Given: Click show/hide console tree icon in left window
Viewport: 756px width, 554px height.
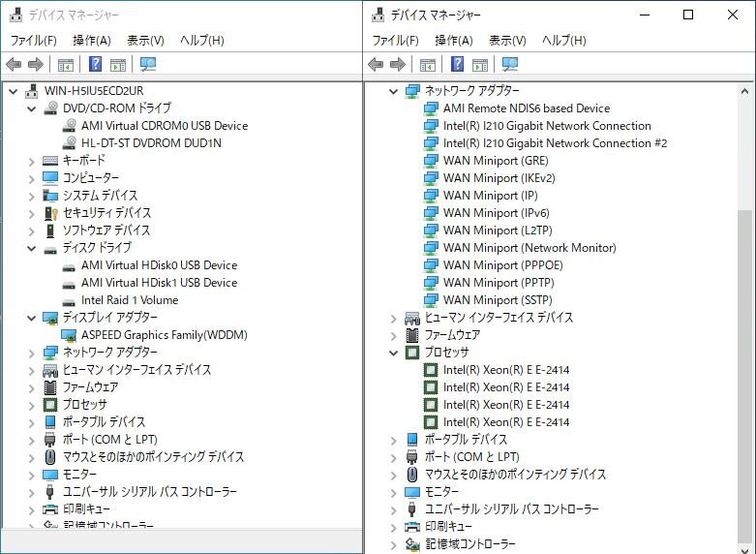Looking at the screenshot, I should coord(65,65).
